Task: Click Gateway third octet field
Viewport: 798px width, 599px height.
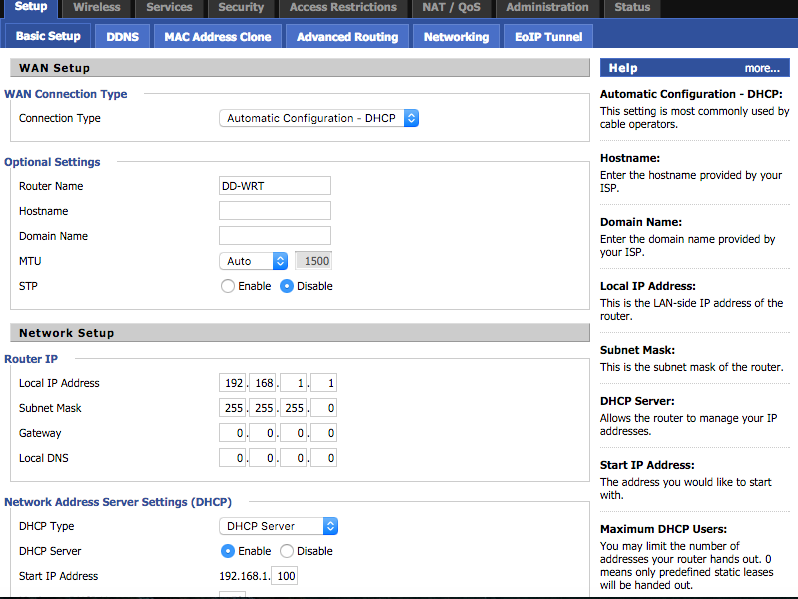Action: click(293, 433)
